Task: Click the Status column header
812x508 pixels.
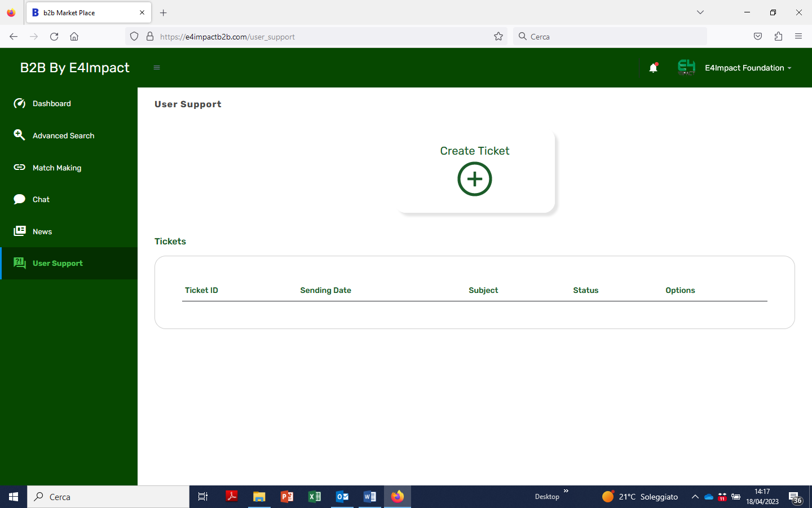Action: click(586, 290)
